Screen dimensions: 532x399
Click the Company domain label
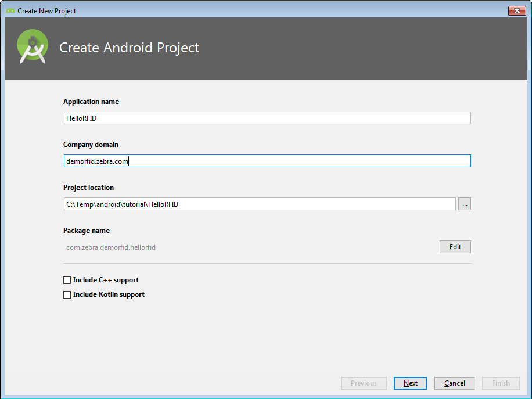(91, 145)
